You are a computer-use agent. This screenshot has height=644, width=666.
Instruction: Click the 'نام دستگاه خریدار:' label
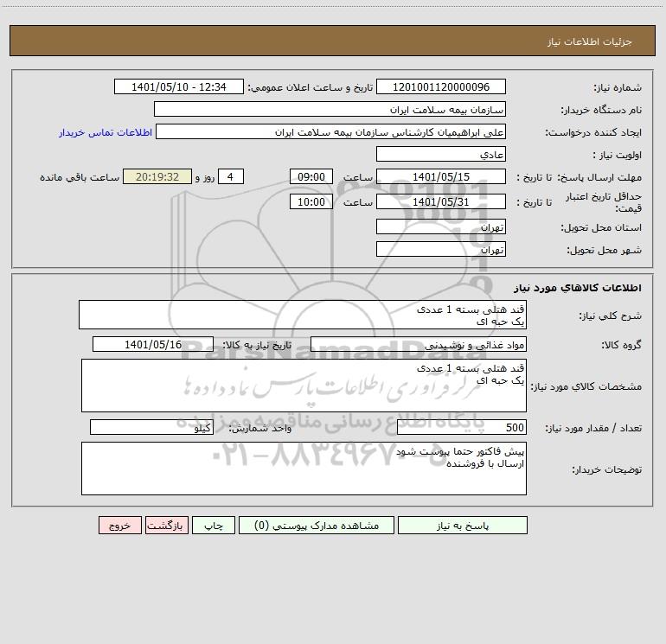click(x=601, y=110)
